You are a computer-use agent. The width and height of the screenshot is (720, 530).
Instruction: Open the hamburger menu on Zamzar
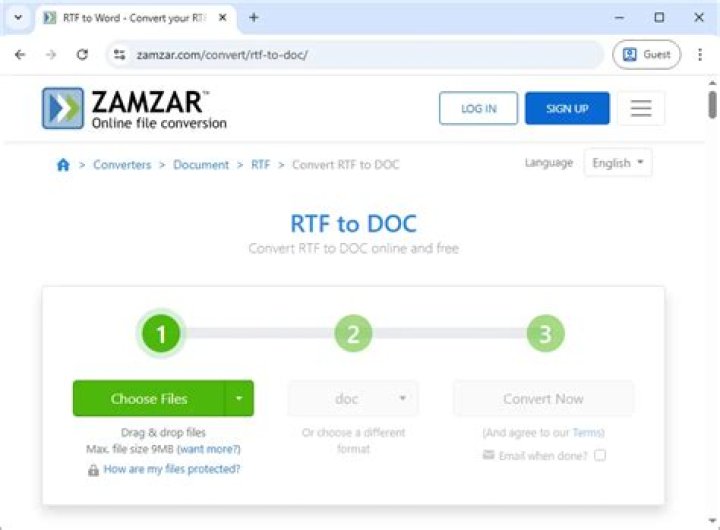pos(641,108)
